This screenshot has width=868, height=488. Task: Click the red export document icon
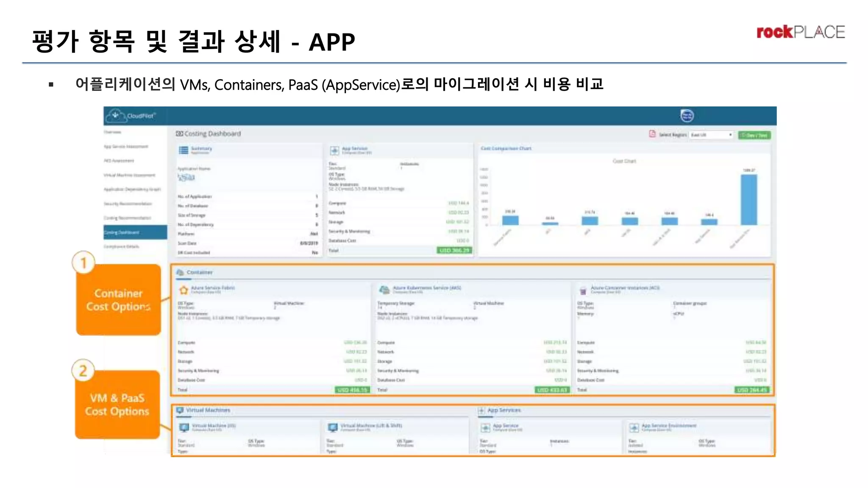652,134
